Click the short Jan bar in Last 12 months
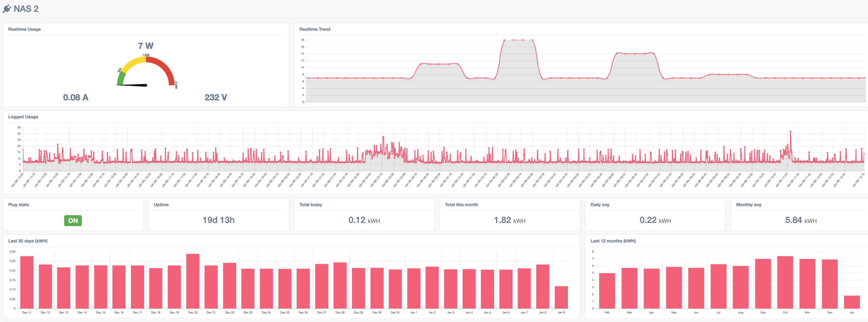Image resolution: width=868 pixels, height=322 pixels. click(852, 302)
